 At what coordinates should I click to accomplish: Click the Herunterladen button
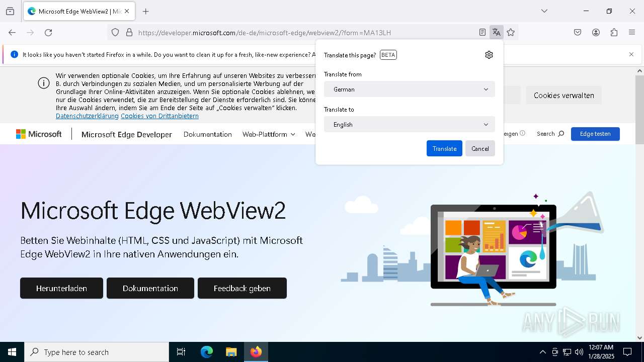61,288
